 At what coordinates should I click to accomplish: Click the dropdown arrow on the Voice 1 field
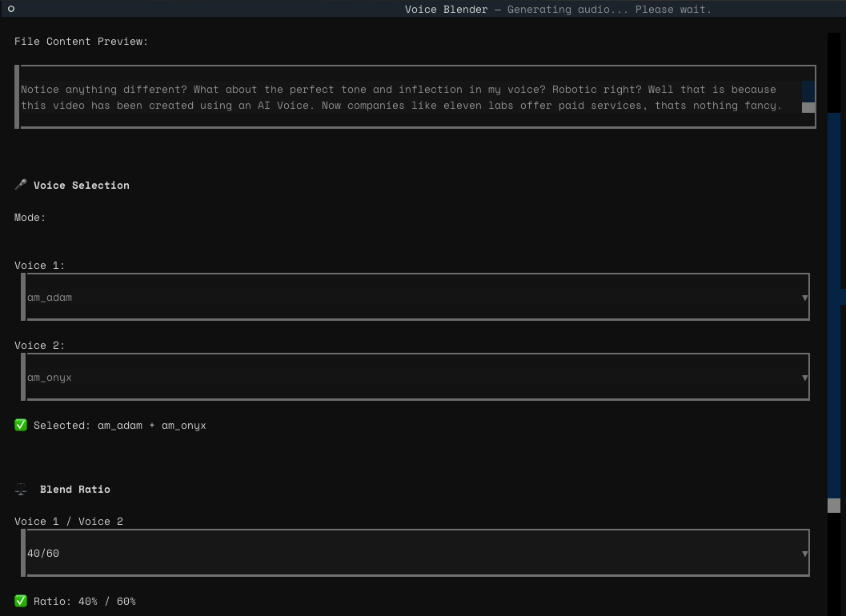804,297
